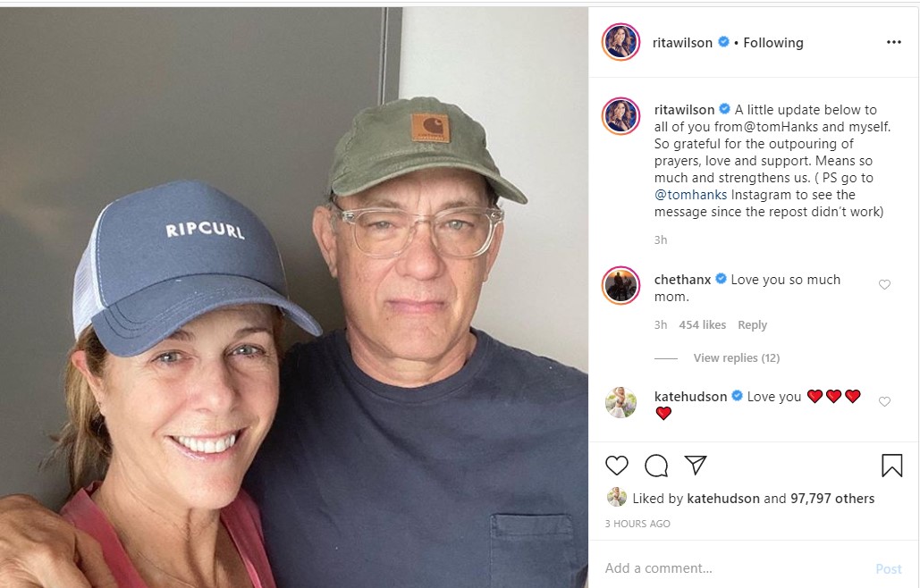Click the comment bubble icon

coord(656,466)
